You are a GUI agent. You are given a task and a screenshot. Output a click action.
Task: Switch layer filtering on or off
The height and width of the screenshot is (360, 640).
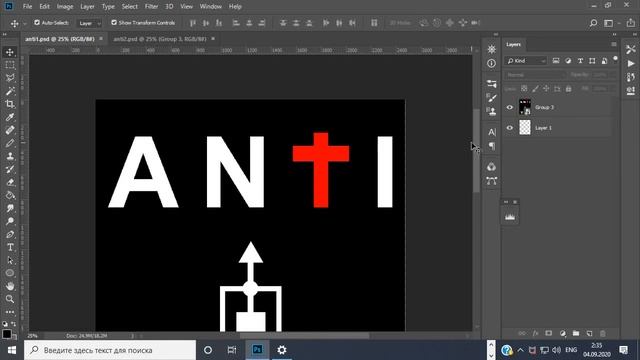pyautogui.click(x=615, y=59)
